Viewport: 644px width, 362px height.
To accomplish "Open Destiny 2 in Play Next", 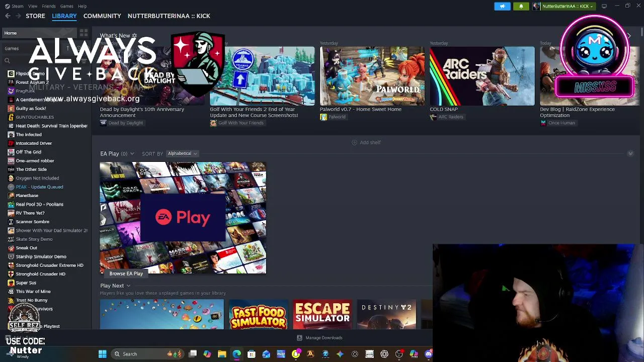I will [x=386, y=315].
